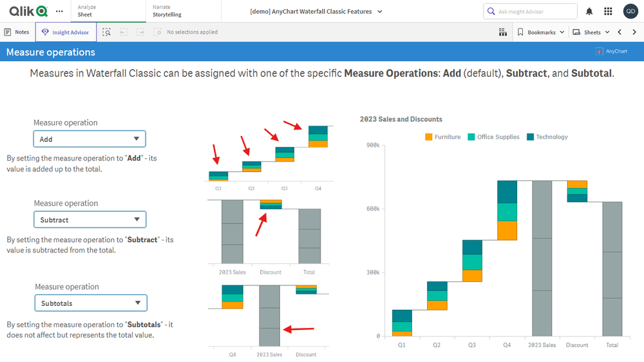
Task: Expand the Subtotals measure operation dropdown
Action: coord(90,303)
